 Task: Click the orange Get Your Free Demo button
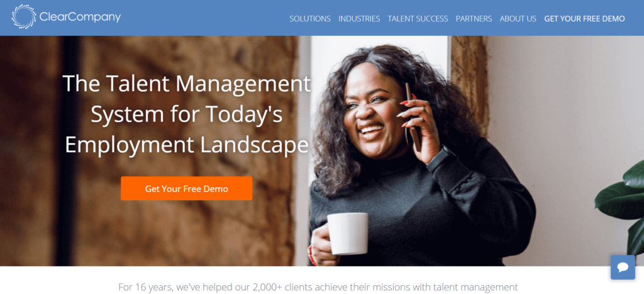tap(186, 189)
